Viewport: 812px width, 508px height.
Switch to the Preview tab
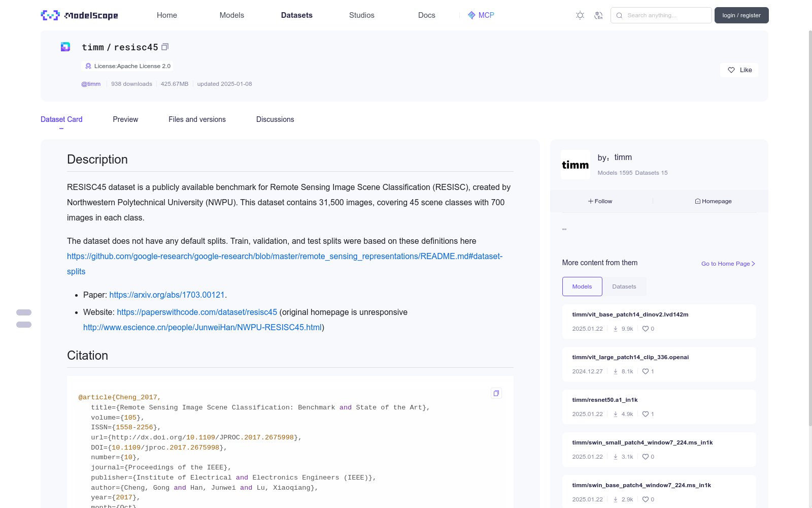[125, 119]
